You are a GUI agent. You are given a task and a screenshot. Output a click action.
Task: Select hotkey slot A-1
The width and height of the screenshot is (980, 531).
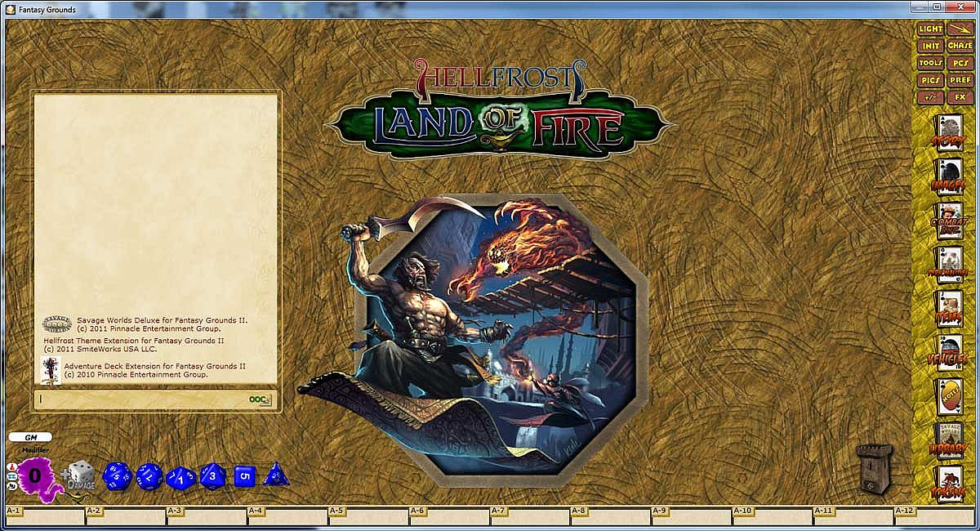click(45, 517)
